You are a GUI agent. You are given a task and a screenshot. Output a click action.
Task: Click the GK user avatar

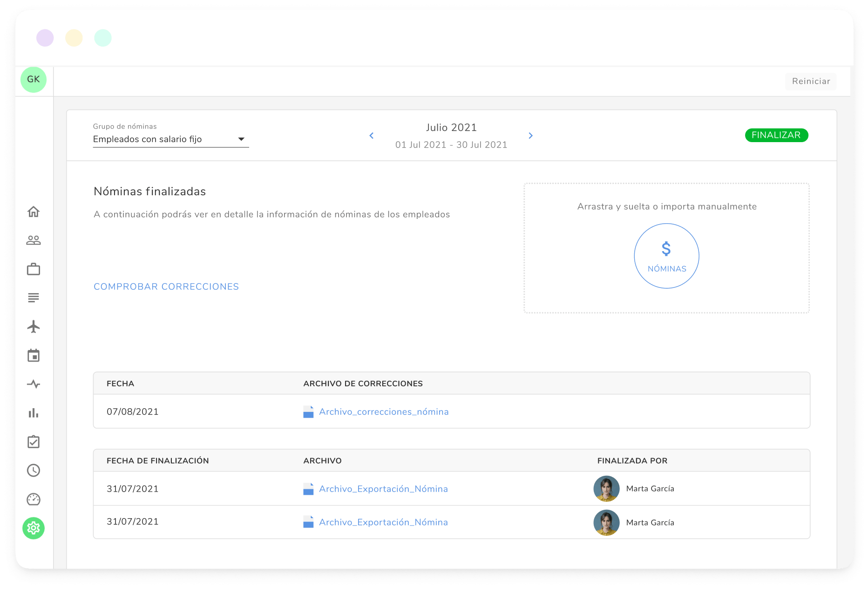[x=34, y=80]
